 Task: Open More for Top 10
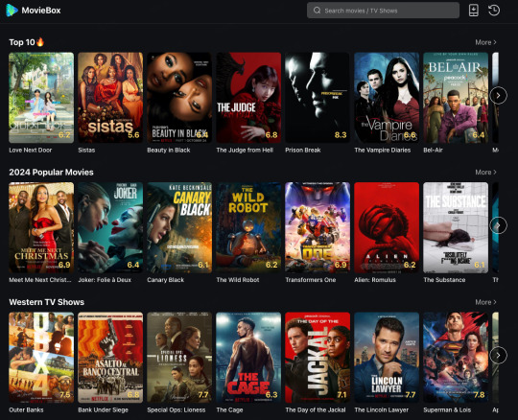485,42
